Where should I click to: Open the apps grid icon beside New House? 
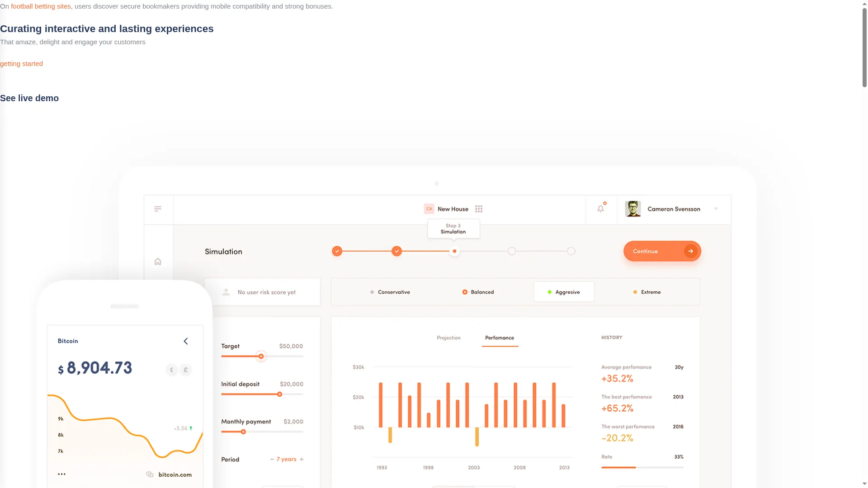(x=479, y=209)
